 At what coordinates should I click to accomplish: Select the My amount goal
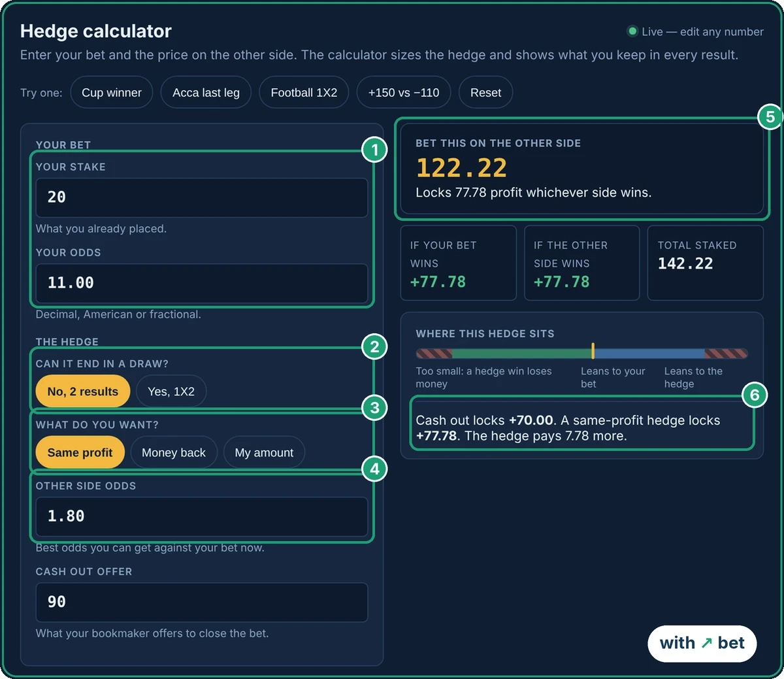pyautogui.click(x=264, y=452)
